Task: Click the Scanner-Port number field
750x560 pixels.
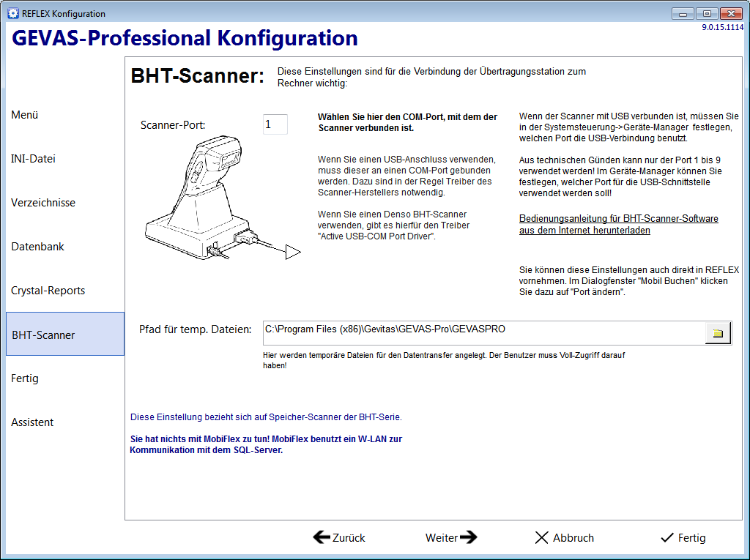Action: tap(275, 124)
